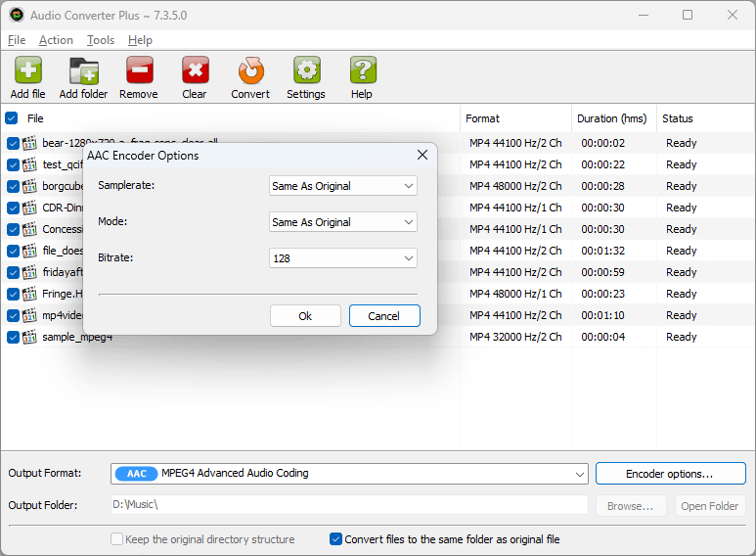
Task: Uncheck the CDR-Dinn file checkbox
Action: (x=13, y=208)
